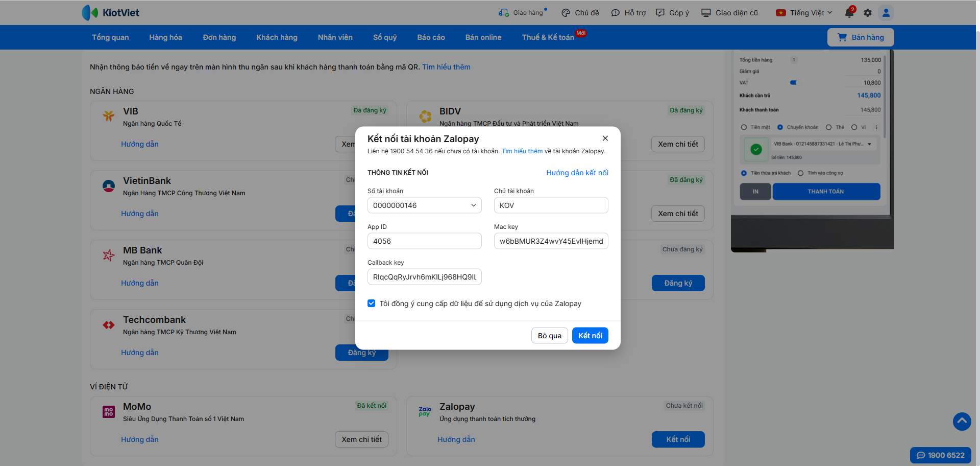
Task: Click the VIB bank logo
Action: [109, 116]
